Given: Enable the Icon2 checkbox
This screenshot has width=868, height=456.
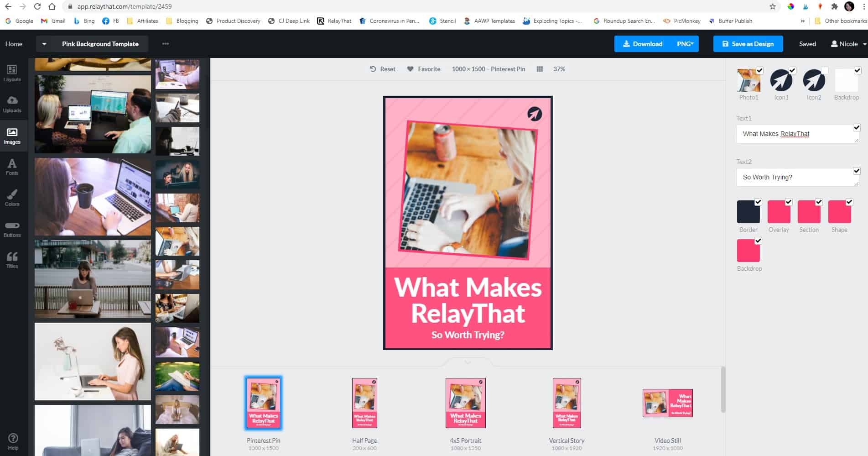Looking at the screenshot, I should click(825, 70).
